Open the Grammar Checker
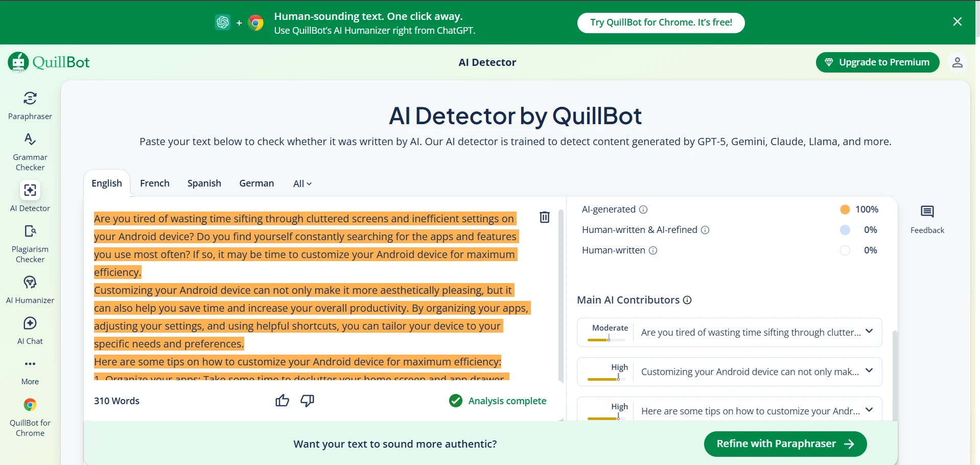 pos(30,151)
